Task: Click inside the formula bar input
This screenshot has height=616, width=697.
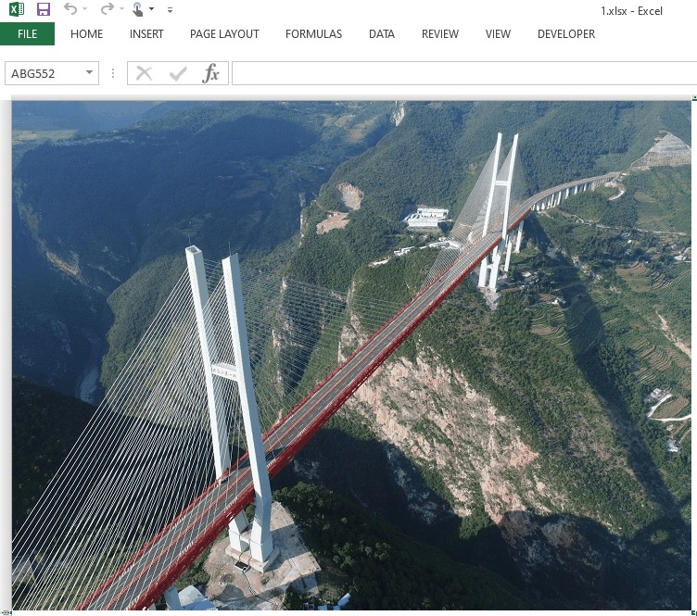Action: (463, 74)
